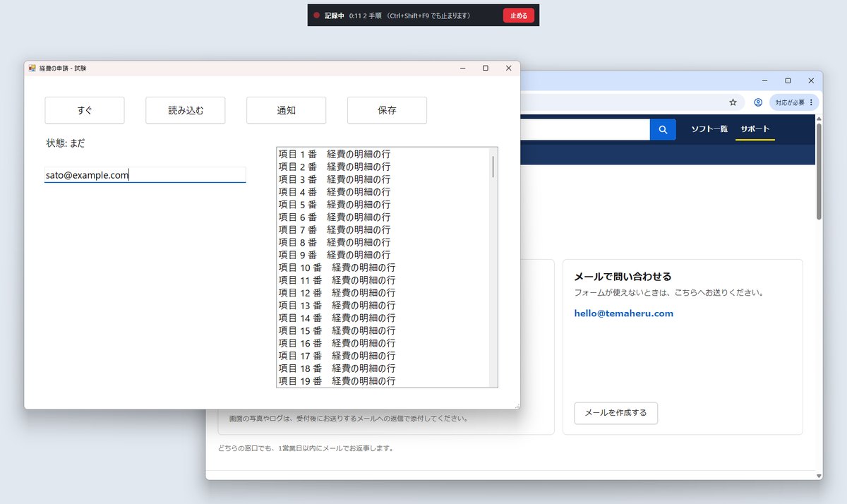Select list row 項目 6 番
The height and width of the screenshot is (504, 847).
[382, 217]
